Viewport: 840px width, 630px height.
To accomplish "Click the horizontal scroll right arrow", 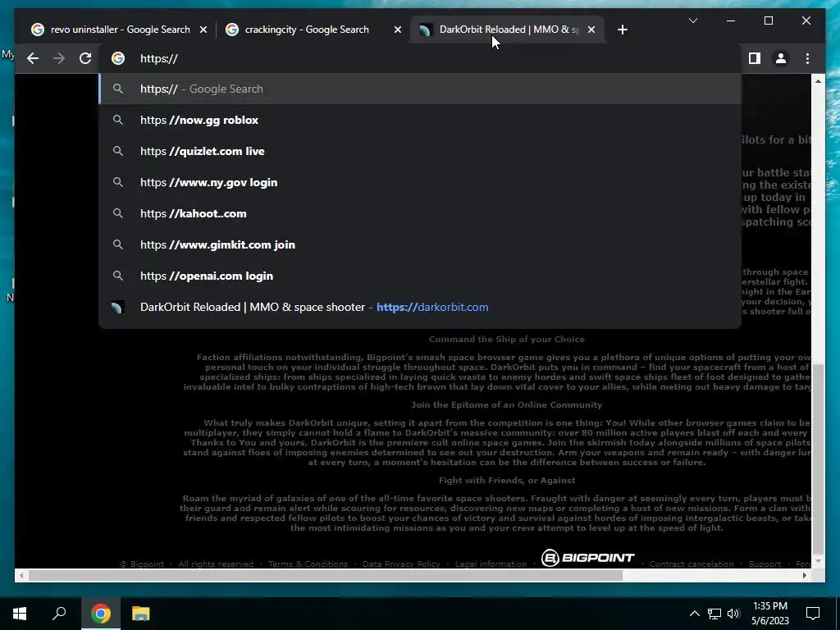I will click(x=805, y=575).
